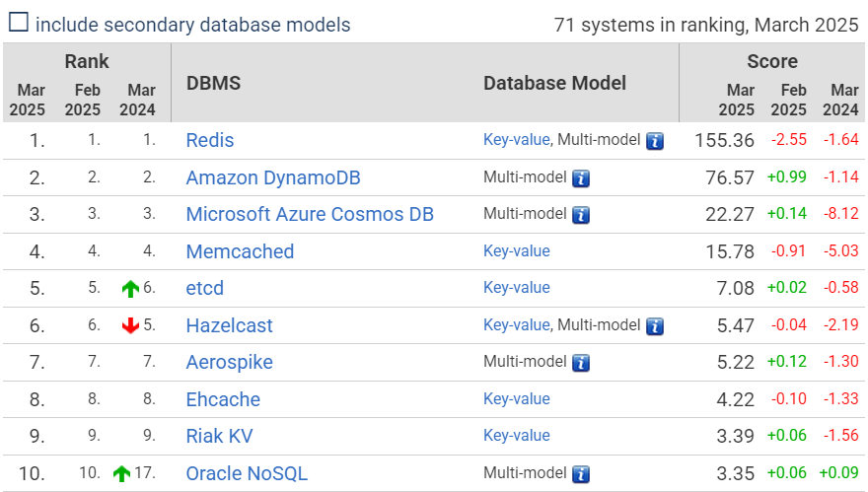Open include secondary database models link
The width and height of the screenshot is (868, 492).
click(192, 25)
